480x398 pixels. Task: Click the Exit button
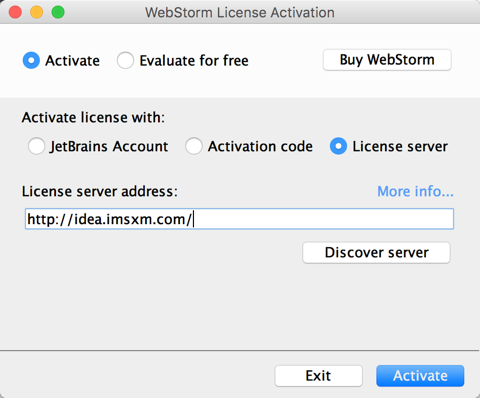click(x=318, y=376)
